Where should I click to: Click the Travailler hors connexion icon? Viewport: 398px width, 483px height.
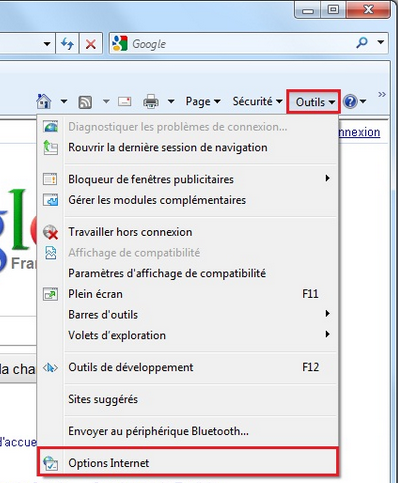[51, 232]
